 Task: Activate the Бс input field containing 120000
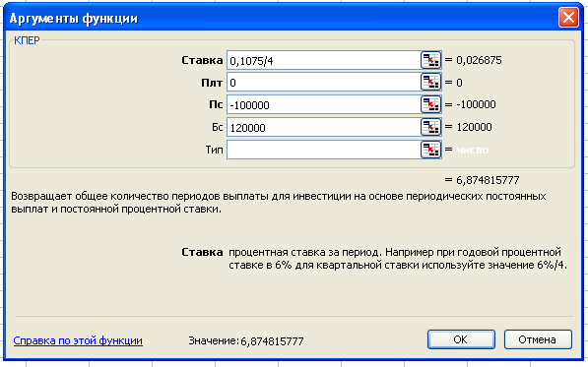(324, 127)
